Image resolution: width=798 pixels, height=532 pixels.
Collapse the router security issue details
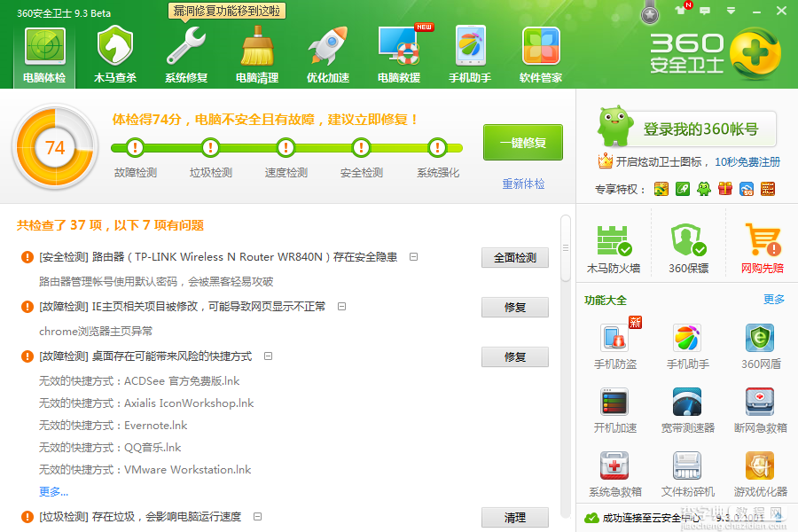click(x=414, y=257)
